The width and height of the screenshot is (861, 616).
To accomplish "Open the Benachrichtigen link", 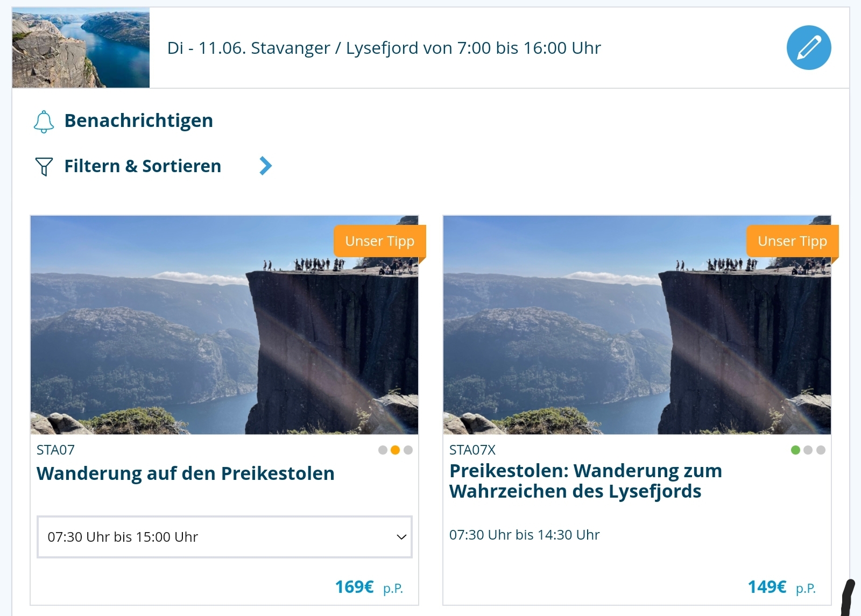I will [x=138, y=121].
